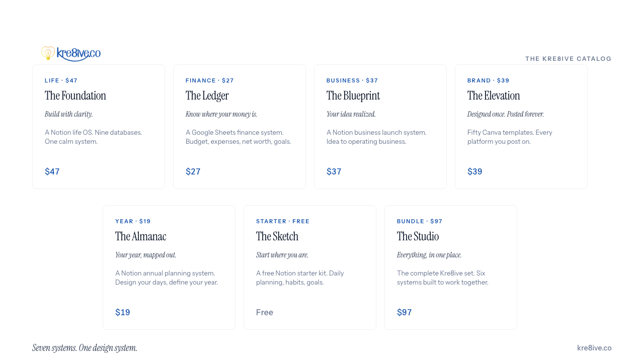Viewport: 644px width, 362px height.
Task: Click the Free label on Sketch card
Action: pos(265,312)
